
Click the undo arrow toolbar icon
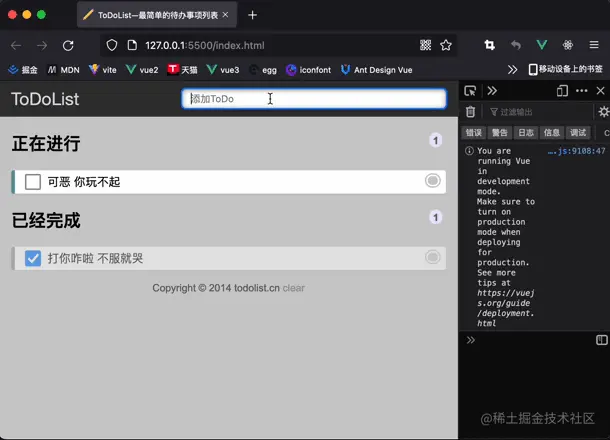[x=516, y=45]
